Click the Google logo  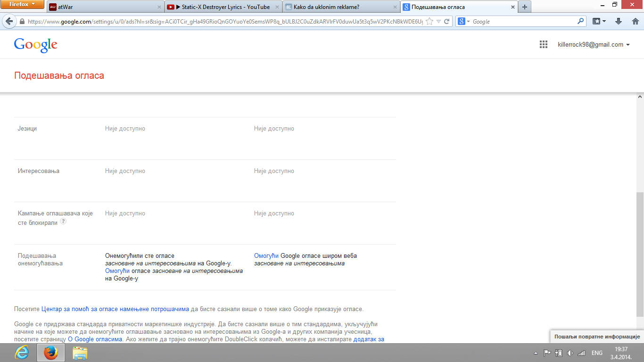point(35,45)
